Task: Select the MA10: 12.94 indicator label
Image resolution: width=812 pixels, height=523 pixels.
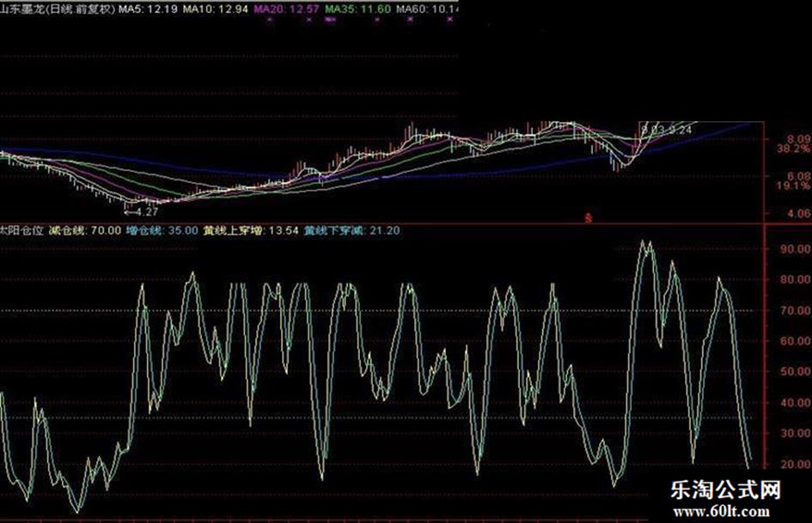Action: click(216, 9)
